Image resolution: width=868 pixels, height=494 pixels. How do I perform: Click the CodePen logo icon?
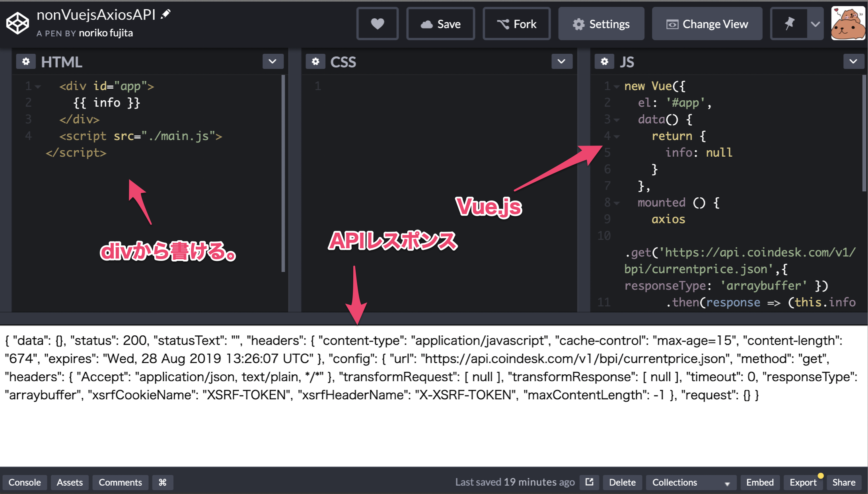(18, 23)
